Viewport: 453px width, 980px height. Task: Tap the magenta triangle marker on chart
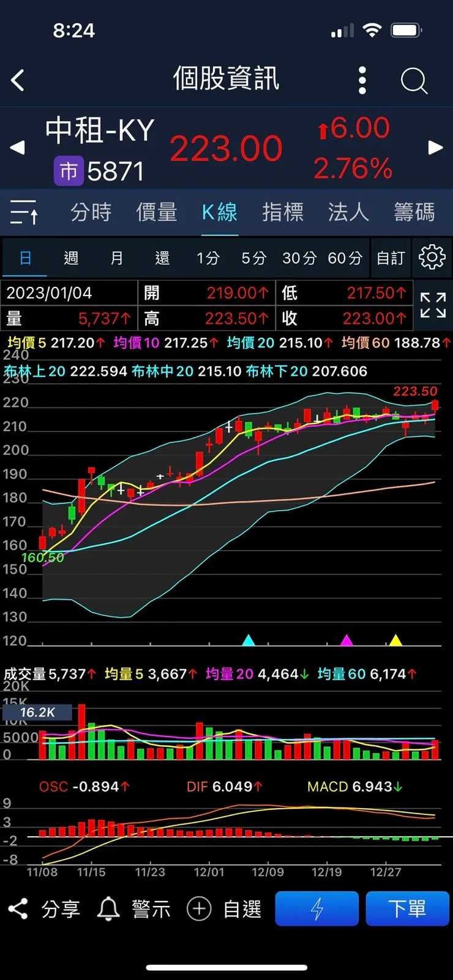pos(346,640)
